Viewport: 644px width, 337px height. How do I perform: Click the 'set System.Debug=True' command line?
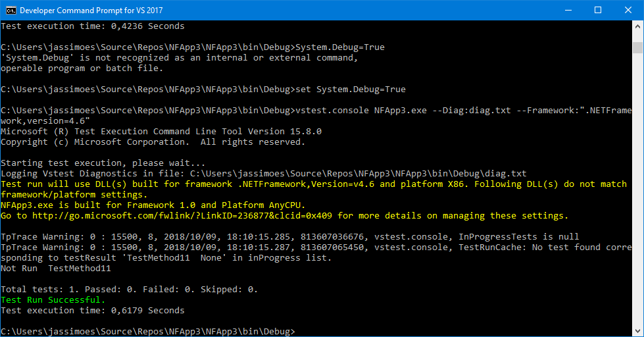(x=203, y=89)
